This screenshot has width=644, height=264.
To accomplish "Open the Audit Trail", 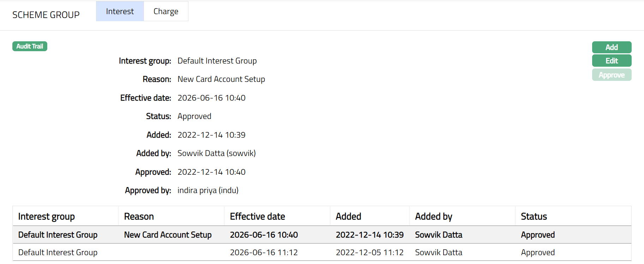I will pos(30,46).
